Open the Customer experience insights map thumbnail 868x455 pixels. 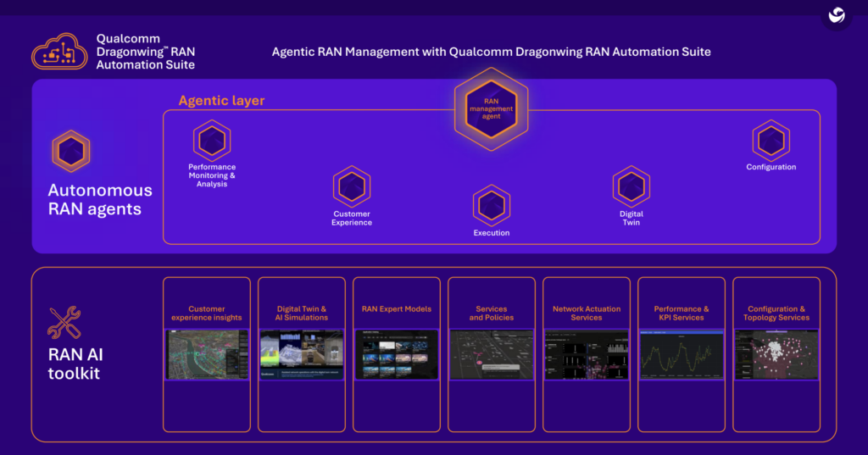coord(207,355)
